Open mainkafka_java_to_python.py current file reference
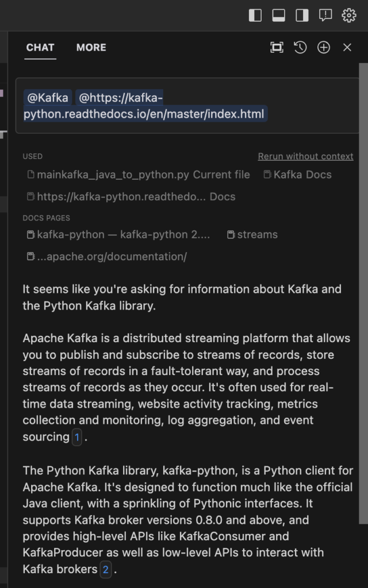 coord(139,175)
